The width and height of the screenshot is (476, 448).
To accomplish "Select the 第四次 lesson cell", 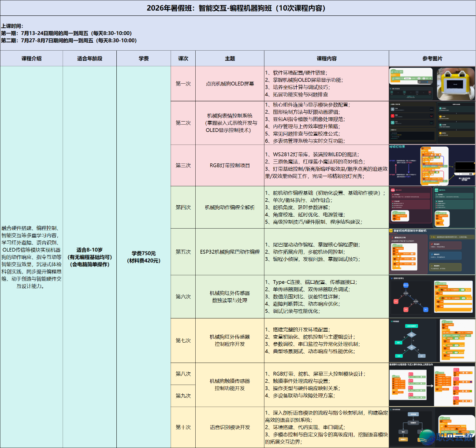I will click(x=183, y=207).
